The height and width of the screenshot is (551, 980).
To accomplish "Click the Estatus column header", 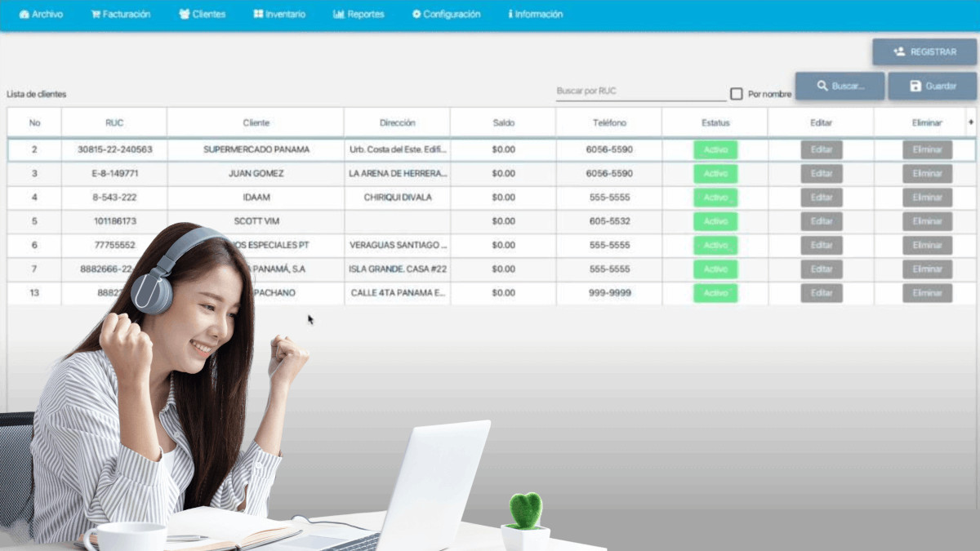I will [715, 122].
